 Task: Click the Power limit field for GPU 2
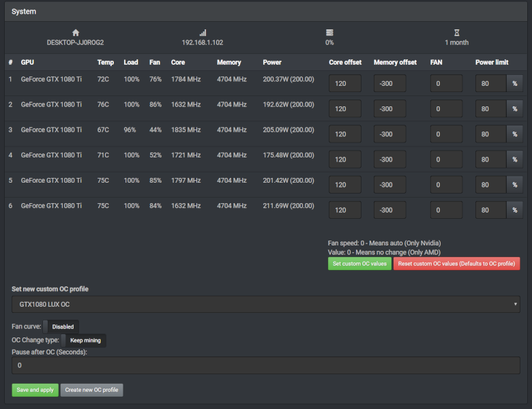click(491, 109)
